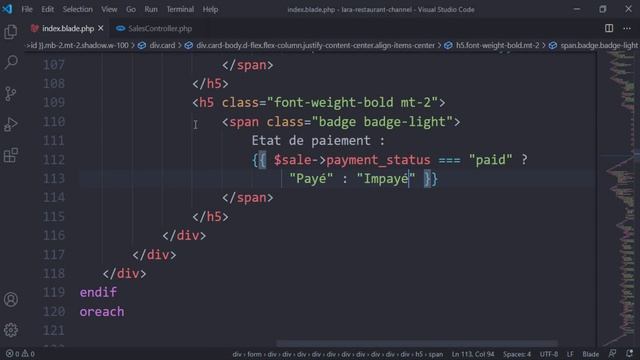Click the form element in status bar path
This screenshot has height=360, width=640.
coord(254,354)
